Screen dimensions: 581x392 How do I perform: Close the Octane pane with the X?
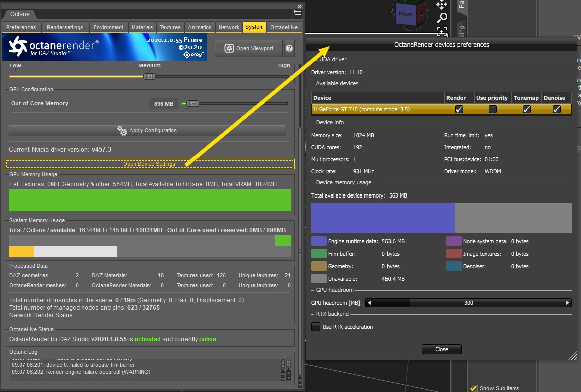(300, 6)
